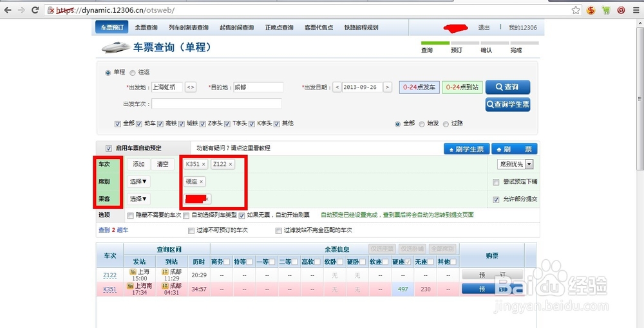Select 往返 round-trip radio button
This screenshot has width=644, height=328.
(x=132, y=73)
